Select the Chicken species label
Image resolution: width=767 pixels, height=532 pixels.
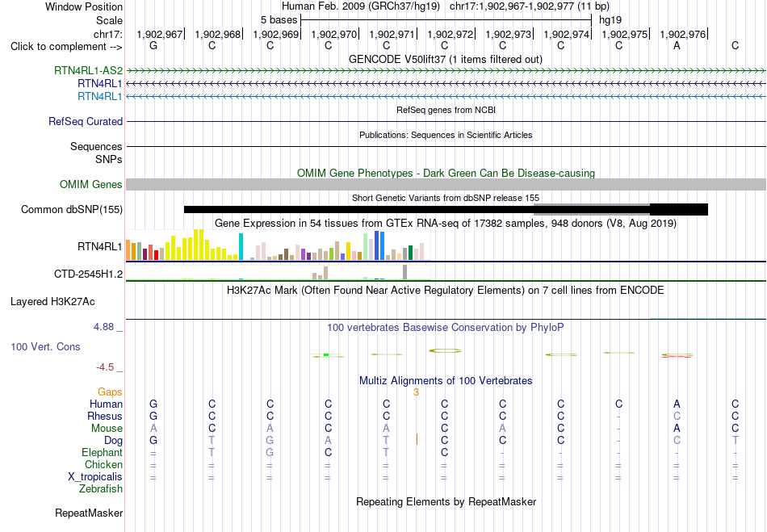[103, 464]
